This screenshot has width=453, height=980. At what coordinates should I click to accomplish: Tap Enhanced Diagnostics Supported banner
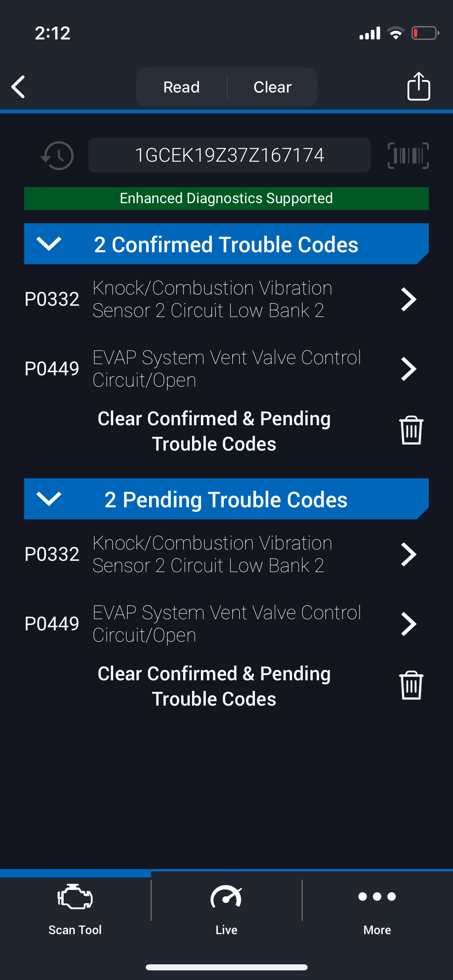tap(226, 198)
